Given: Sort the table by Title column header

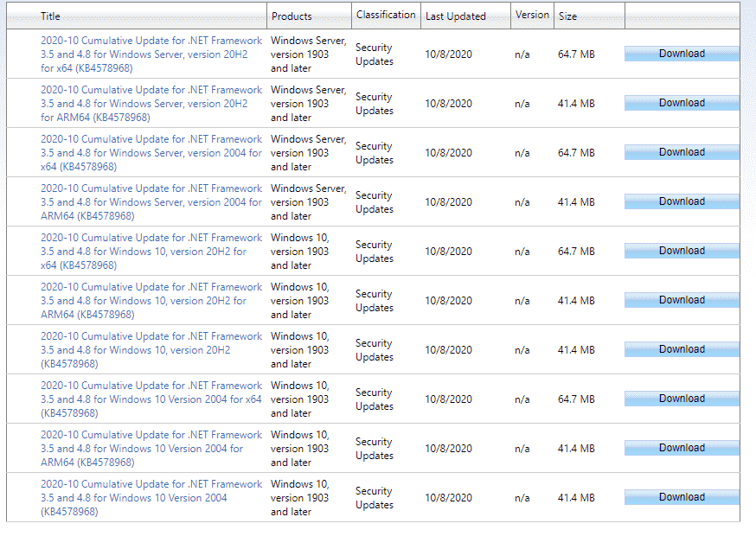Looking at the screenshot, I should [50, 16].
